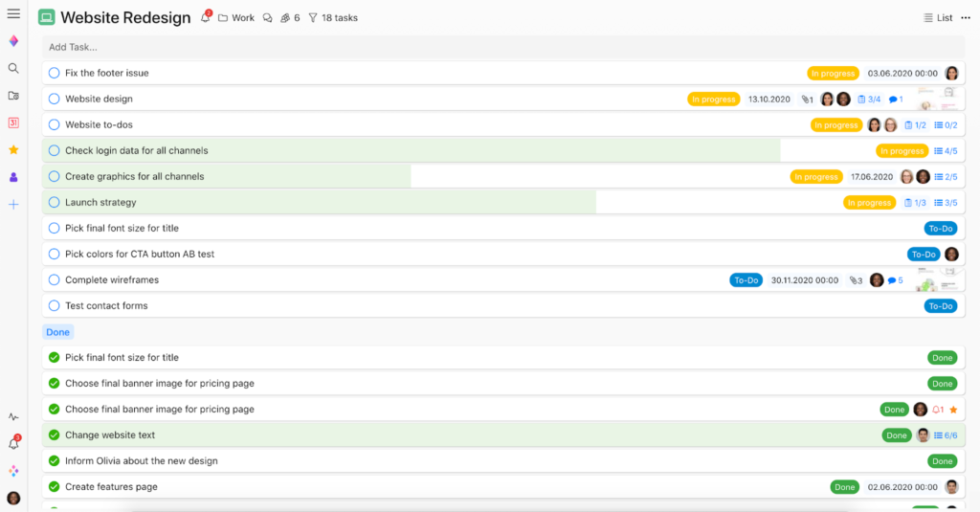This screenshot has width=980, height=512.
Task: Open the 6 members icon in header
Action: 290,18
